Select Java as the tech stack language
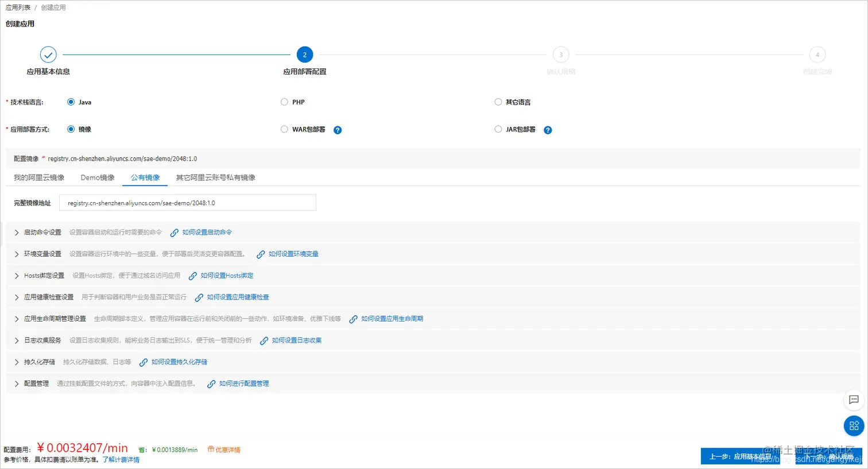The image size is (868, 469). [x=71, y=102]
